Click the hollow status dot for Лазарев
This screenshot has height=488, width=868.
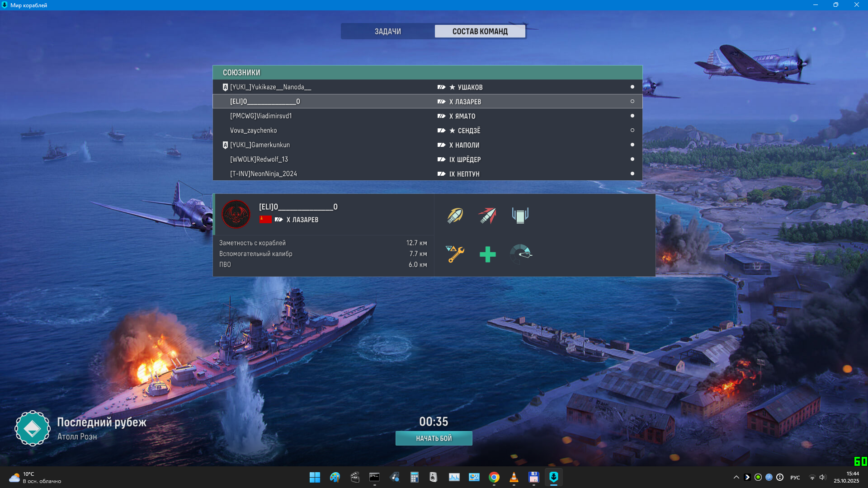click(632, 101)
